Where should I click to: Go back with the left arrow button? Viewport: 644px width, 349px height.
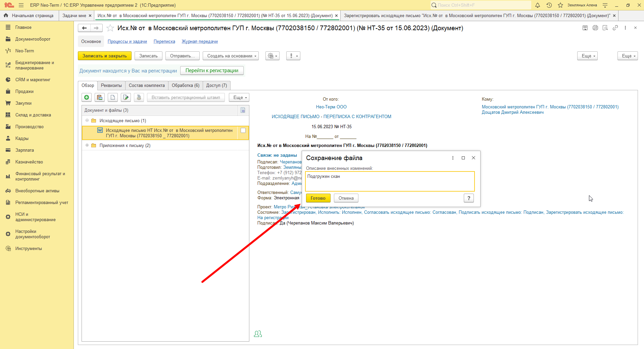(84, 28)
